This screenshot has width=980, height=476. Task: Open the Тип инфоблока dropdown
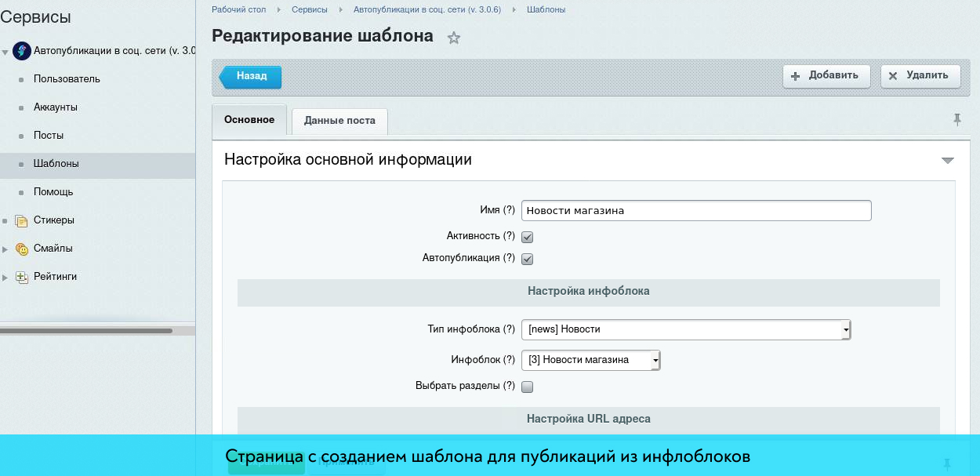(686, 330)
